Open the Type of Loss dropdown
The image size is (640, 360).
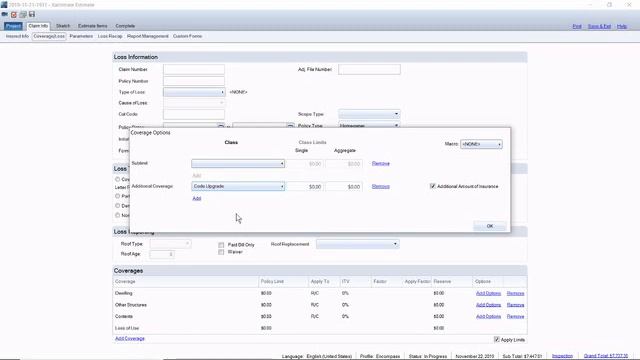[x=194, y=92]
